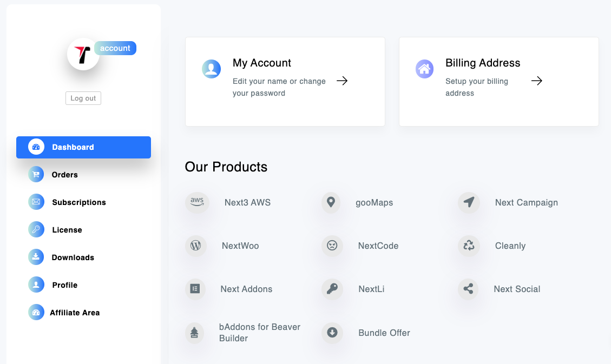The height and width of the screenshot is (364, 611).
Task: Open the NextLi product link
Action: 371,289
